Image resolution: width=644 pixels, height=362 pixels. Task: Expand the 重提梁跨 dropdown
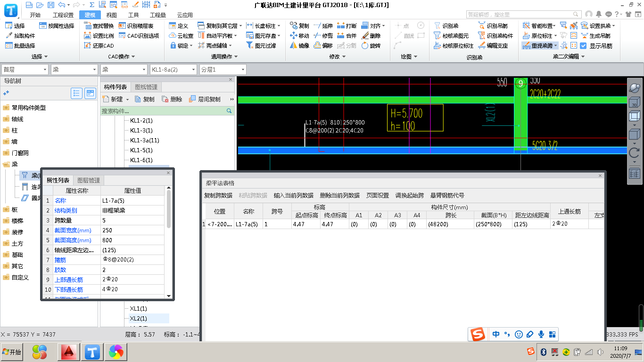click(x=556, y=46)
